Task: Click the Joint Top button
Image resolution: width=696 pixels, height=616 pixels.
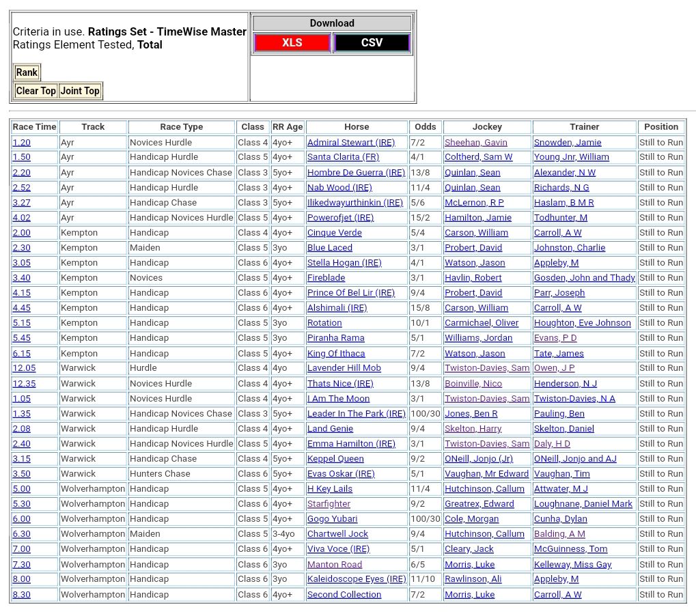Action: point(80,91)
